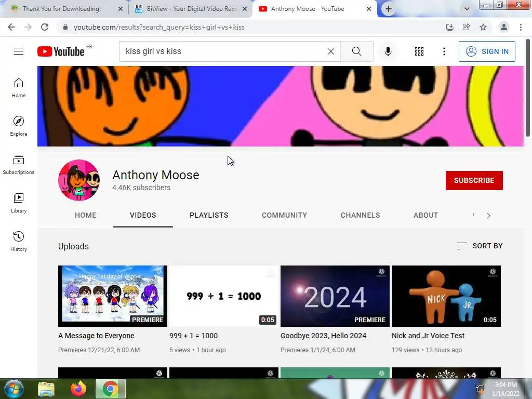532x399 pixels.
Task: Show more channel tabs with right chevron
Action: pyautogui.click(x=488, y=216)
